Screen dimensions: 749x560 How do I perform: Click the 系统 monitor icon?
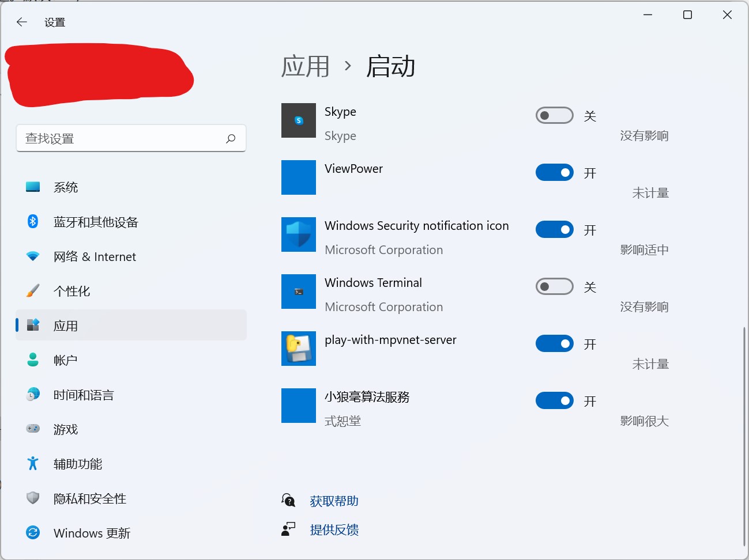33,187
